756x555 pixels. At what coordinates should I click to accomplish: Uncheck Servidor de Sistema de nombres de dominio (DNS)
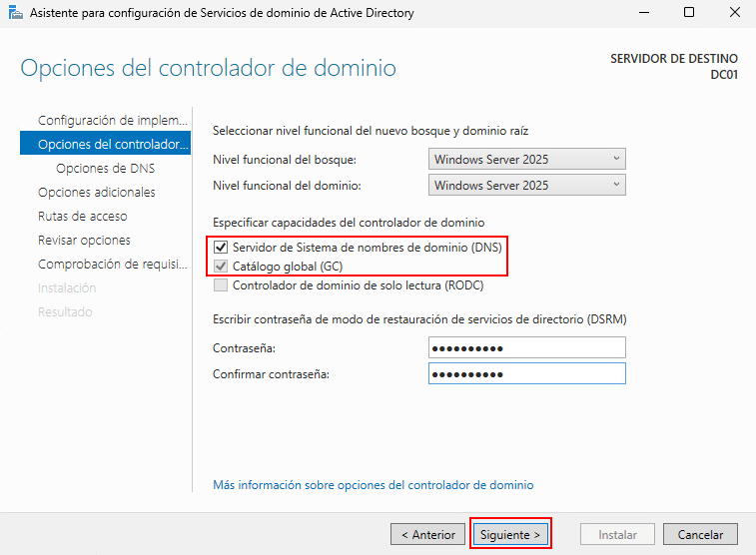[221, 247]
